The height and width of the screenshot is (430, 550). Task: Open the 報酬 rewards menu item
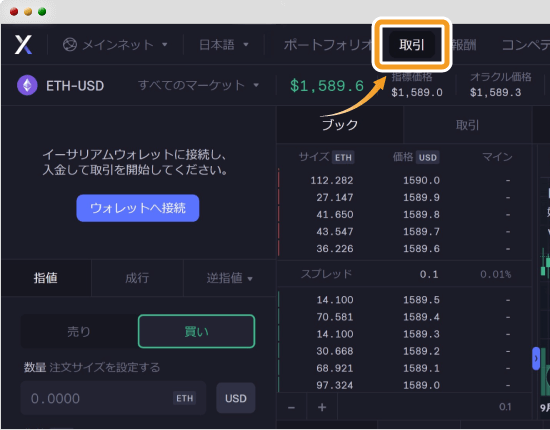463,45
